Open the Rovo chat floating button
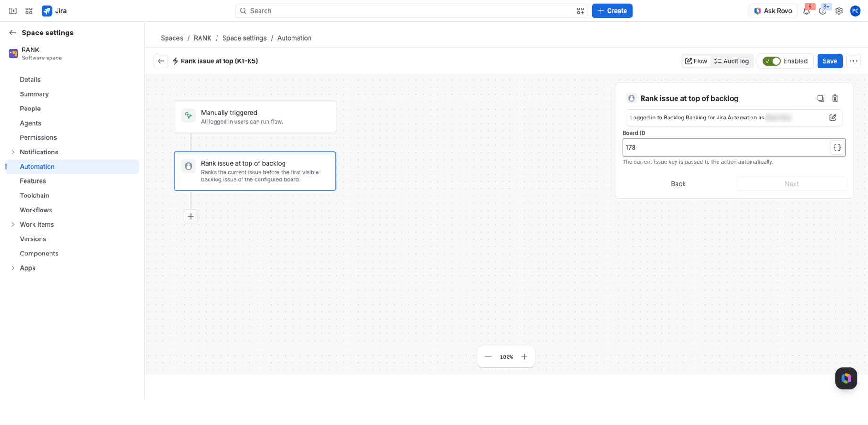This screenshot has height=425, width=868. tap(846, 378)
